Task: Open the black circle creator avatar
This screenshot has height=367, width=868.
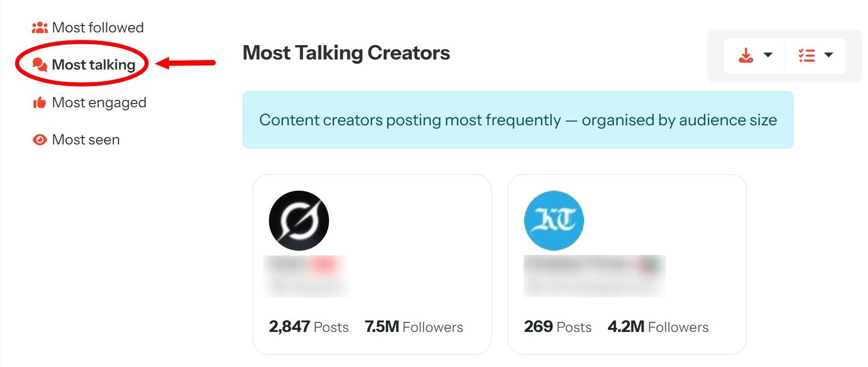Action: 299,220
